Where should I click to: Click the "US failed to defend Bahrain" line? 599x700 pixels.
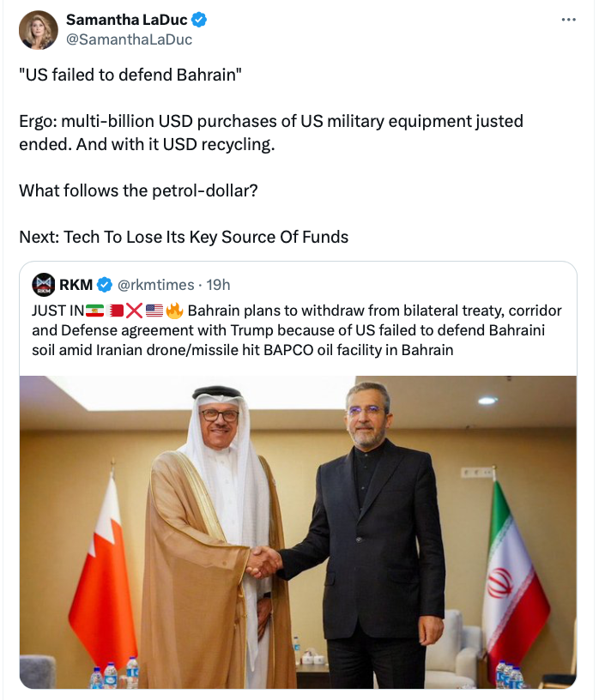(x=130, y=75)
